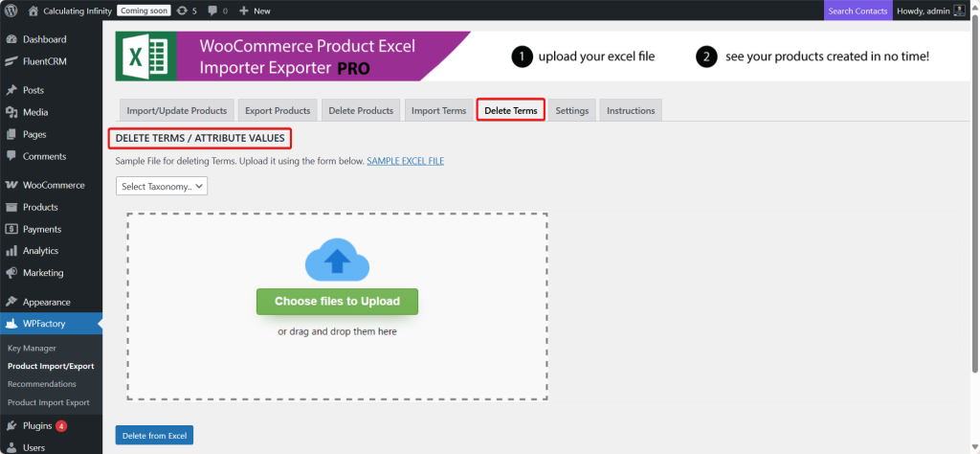Open the WordPress logo menu
980x454 pixels.
point(11,11)
